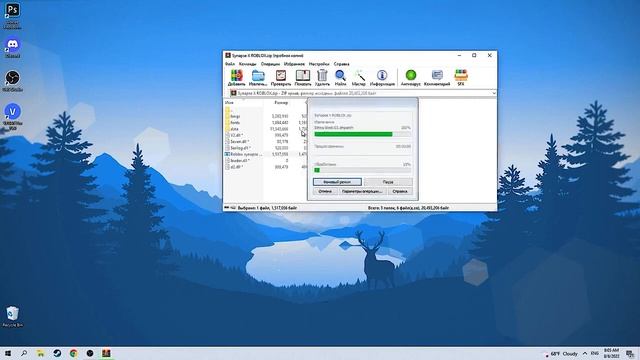This screenshot has height=360, width=640.
Task: Open the Файл menu
Action: (230, 64)
